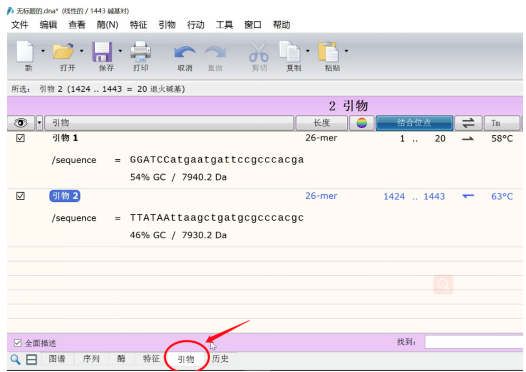This screenshot has width=526, height=372.
Task: Open the 查看 menu
Action: click(x=77, y=25)
